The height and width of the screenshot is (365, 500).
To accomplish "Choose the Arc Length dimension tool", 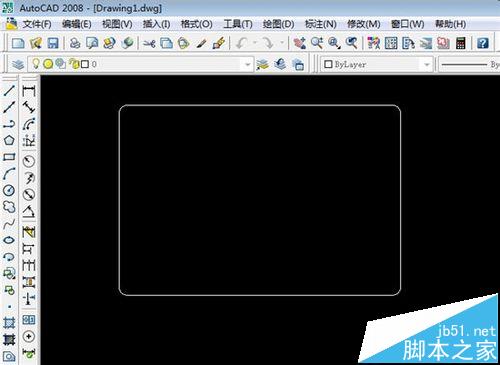I will click(x=29, y=124).
